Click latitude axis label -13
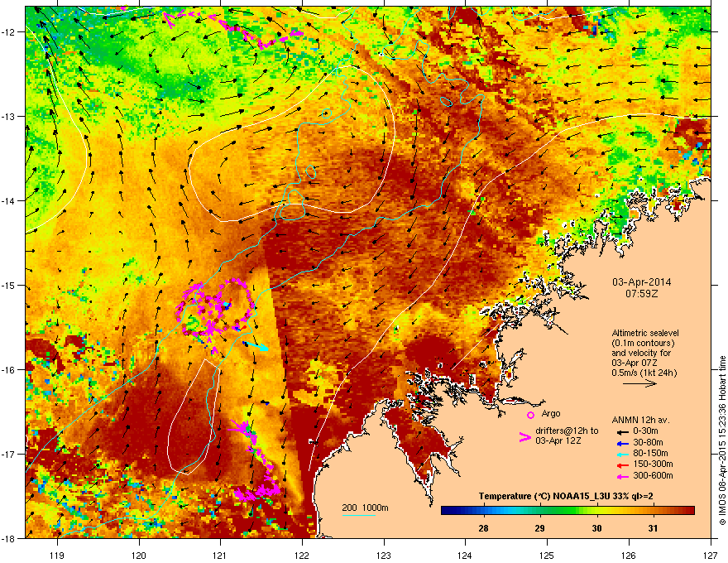Viewport: 728px width, 563px height. 9,116
